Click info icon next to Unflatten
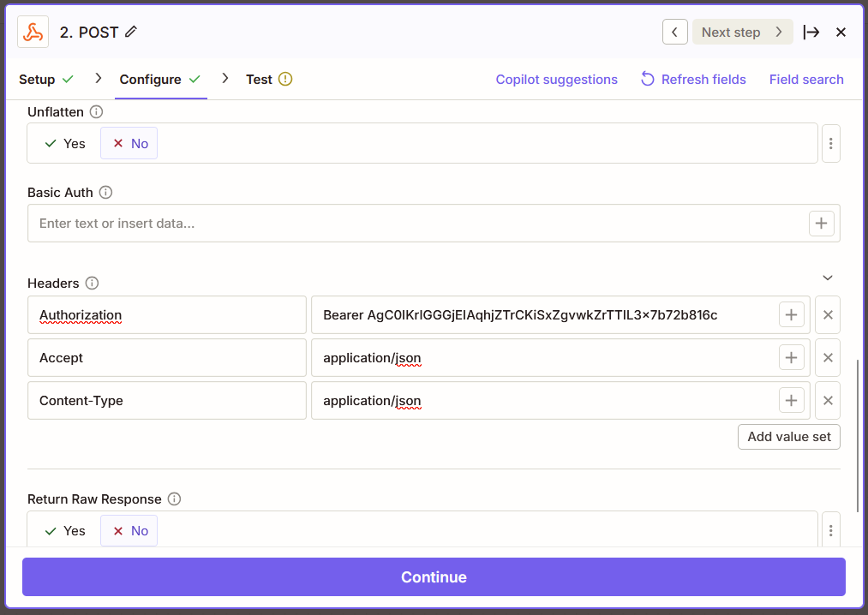Image resolution: width=868 pixels, height=615 pixels. [x=97, y=112]
